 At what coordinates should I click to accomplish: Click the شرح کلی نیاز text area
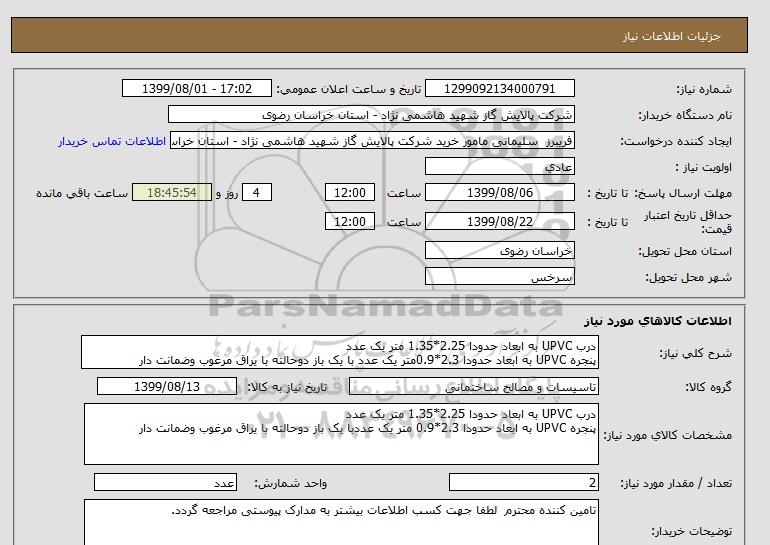tap(340, 354)
